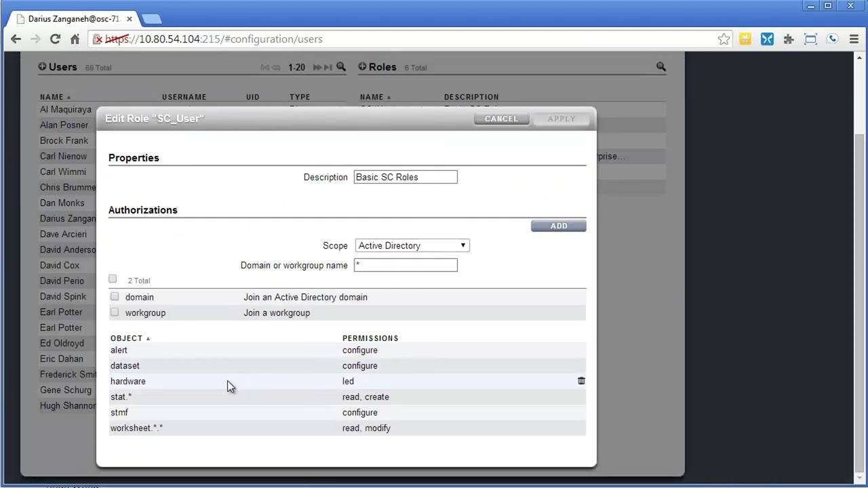
Task: Select the stat.* object row
Action: 347,396
